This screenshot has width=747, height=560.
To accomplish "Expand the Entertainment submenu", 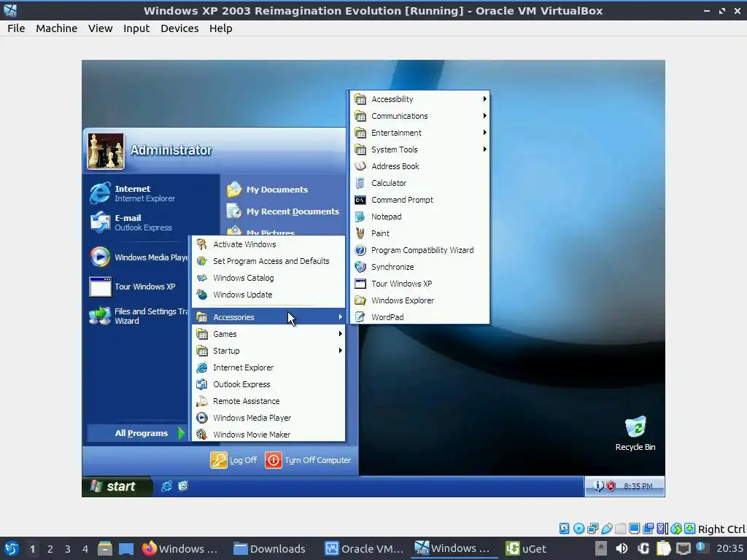I will (419, 133).
